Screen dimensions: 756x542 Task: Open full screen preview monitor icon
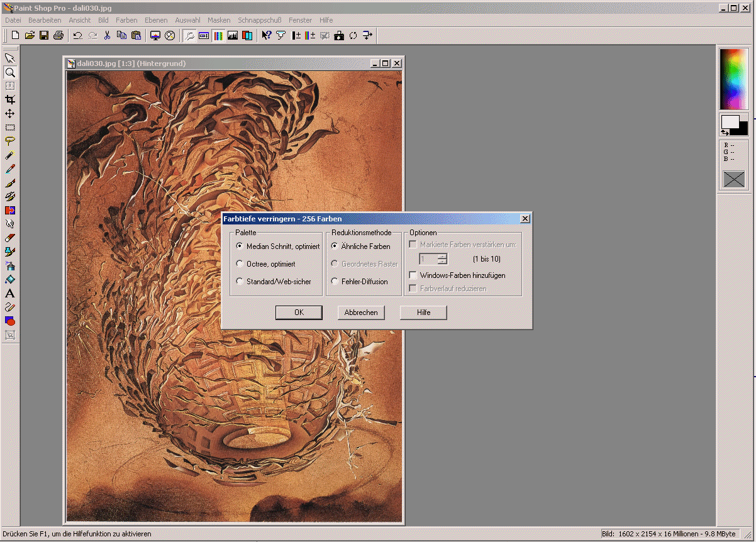click(155, 35)
